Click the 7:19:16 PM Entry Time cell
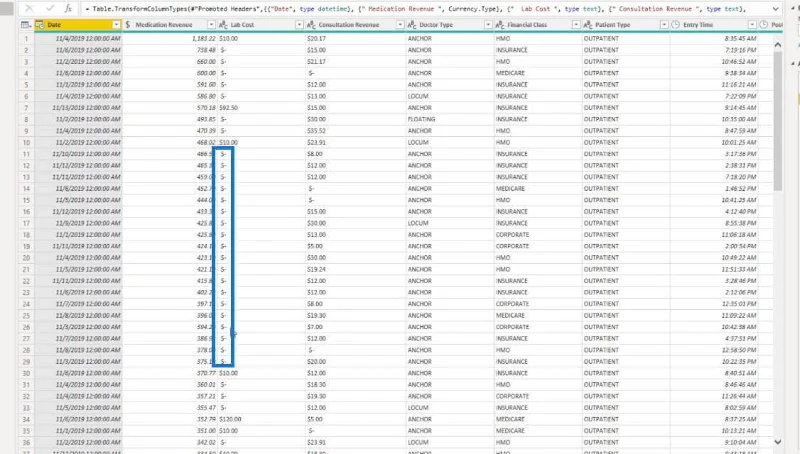The height and width of the screenshot is (454, 800). coord(714,50)
